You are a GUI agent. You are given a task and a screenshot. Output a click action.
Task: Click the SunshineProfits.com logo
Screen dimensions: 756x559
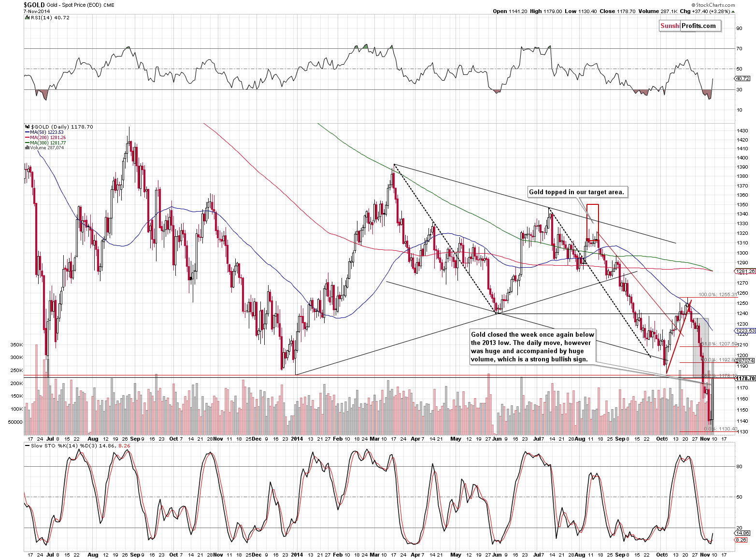pos(690,26)
